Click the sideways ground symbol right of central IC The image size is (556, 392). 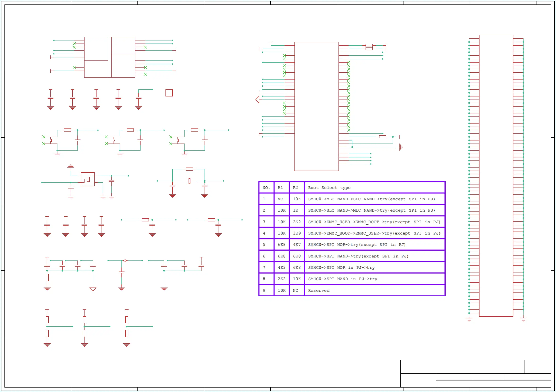[401, 147]
